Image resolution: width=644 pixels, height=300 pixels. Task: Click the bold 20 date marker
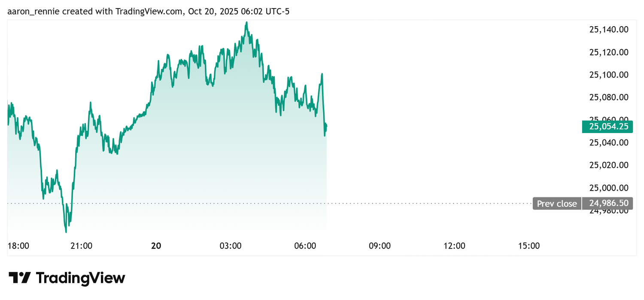pos(156,246)
